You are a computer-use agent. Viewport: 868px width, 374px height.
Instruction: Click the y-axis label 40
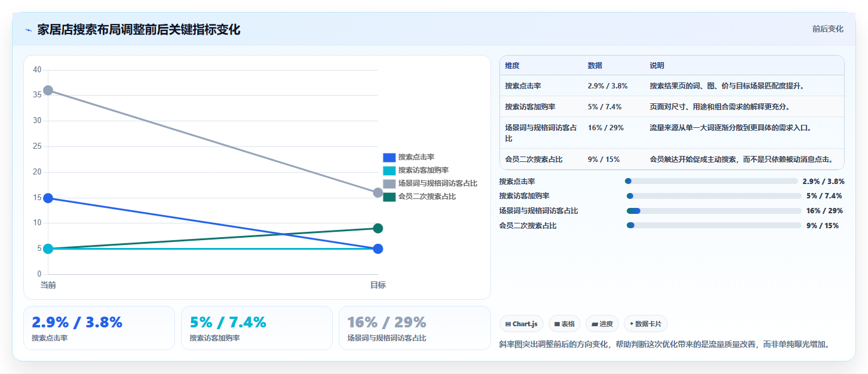tap(37, 70)
